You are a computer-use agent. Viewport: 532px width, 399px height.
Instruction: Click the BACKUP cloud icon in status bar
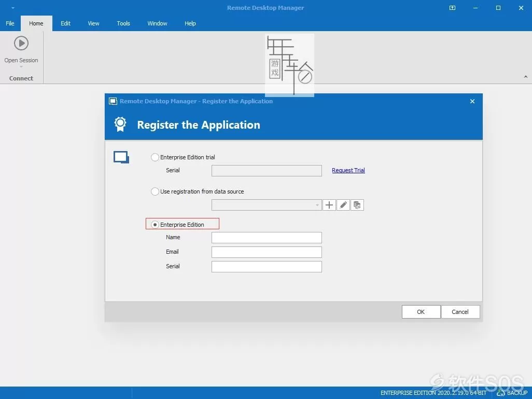point(500,393)
